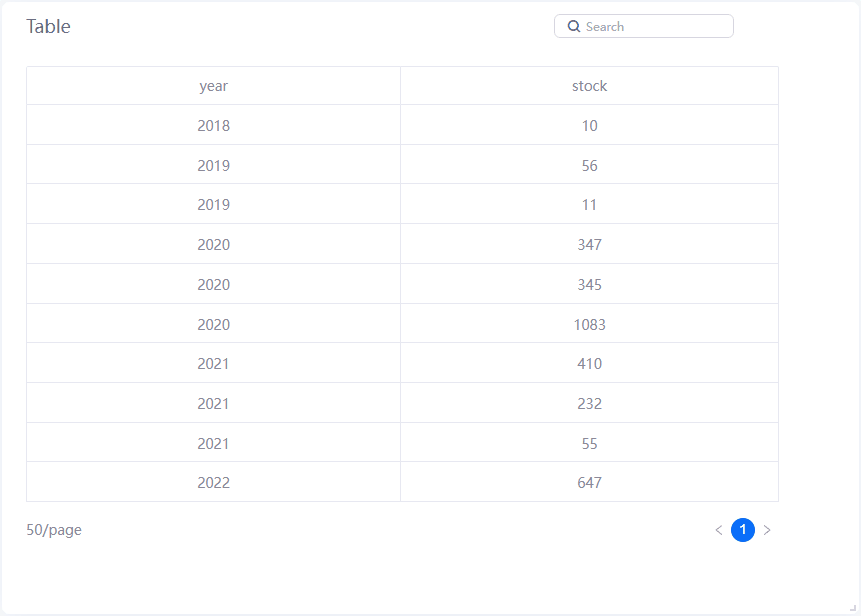
Task: Select the stock cell showing 56
Action: 589,166
